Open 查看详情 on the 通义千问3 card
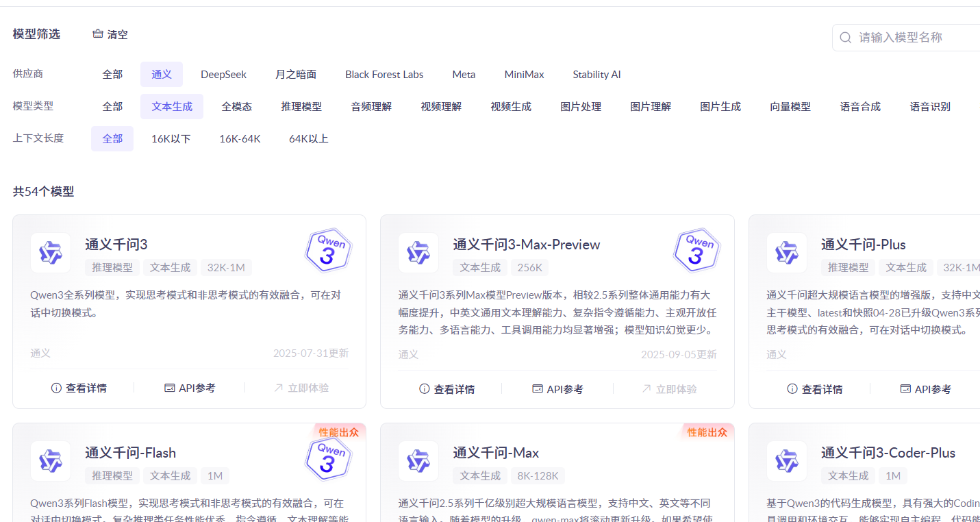The height and width of the screenshot is (522, 980). [79, 388]
